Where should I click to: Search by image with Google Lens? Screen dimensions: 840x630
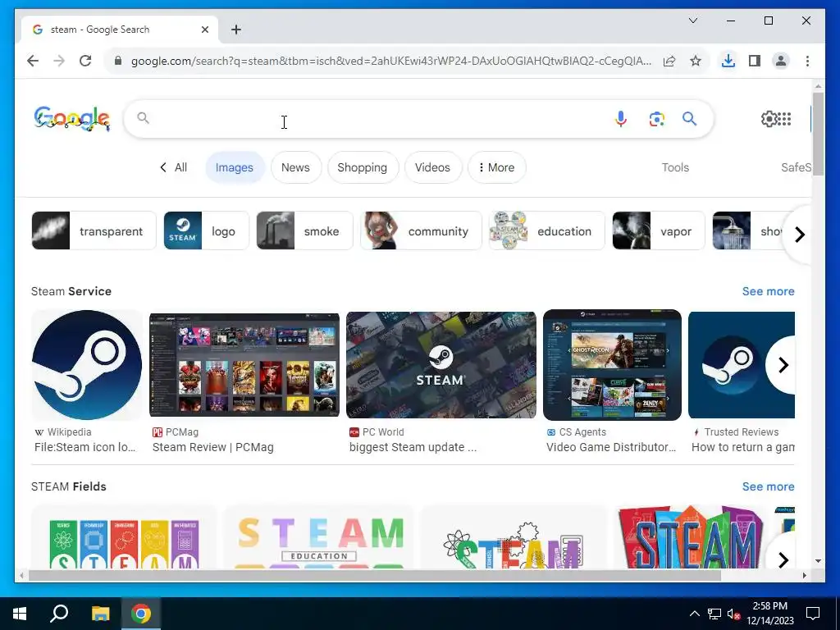pos(656,118)
